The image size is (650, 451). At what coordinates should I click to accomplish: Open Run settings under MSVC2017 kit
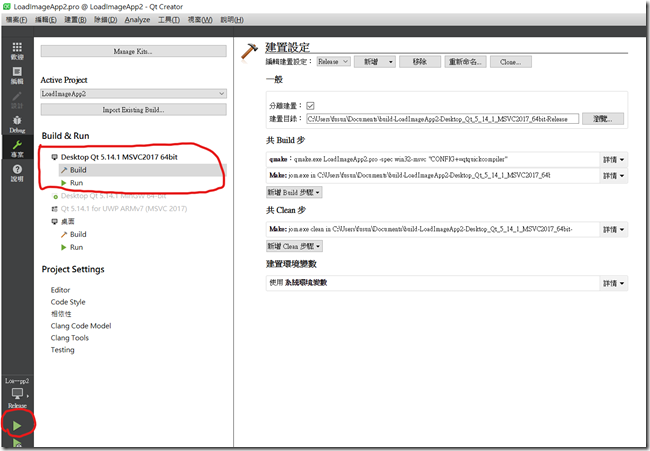coord(76,183)
